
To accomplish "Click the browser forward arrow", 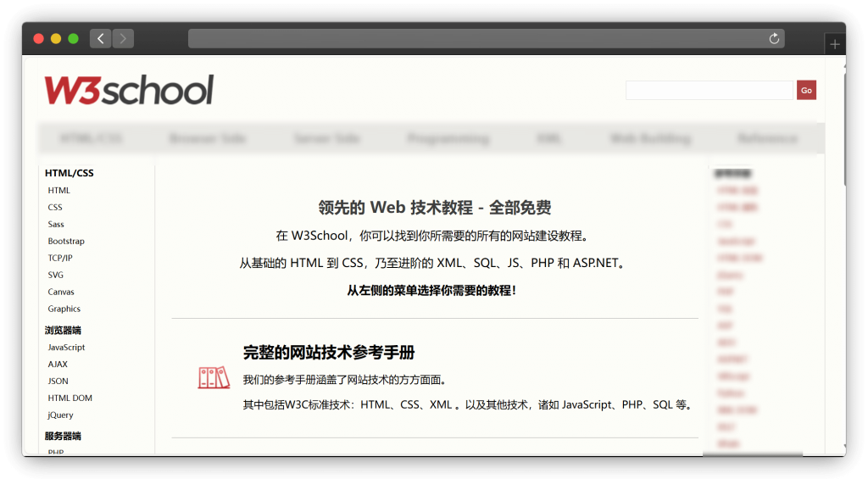I will [123, 38].
